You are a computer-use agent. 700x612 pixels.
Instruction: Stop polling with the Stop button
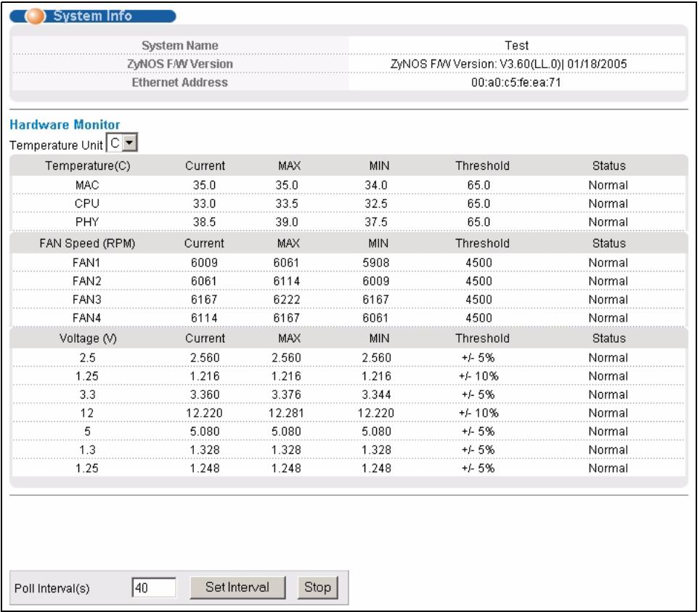coord(317,587)
